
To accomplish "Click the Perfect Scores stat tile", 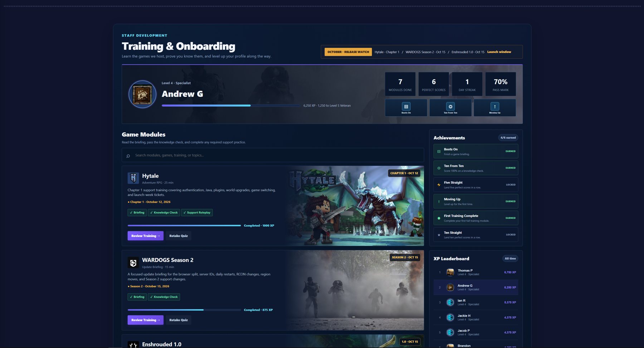I will (x=434, y=84).
